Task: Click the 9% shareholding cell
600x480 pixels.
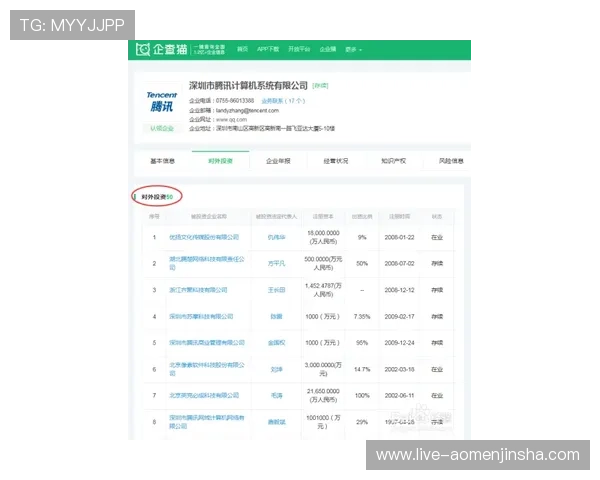Action: 362,237
